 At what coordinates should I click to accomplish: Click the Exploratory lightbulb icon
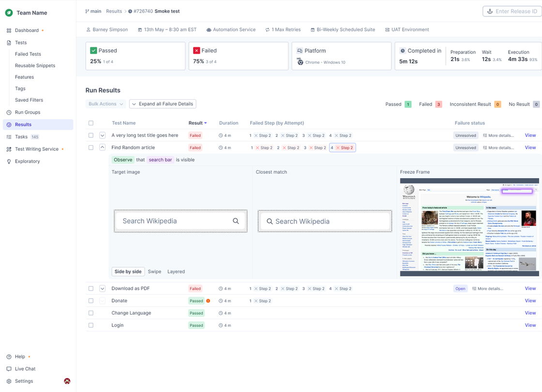point(9,162)
